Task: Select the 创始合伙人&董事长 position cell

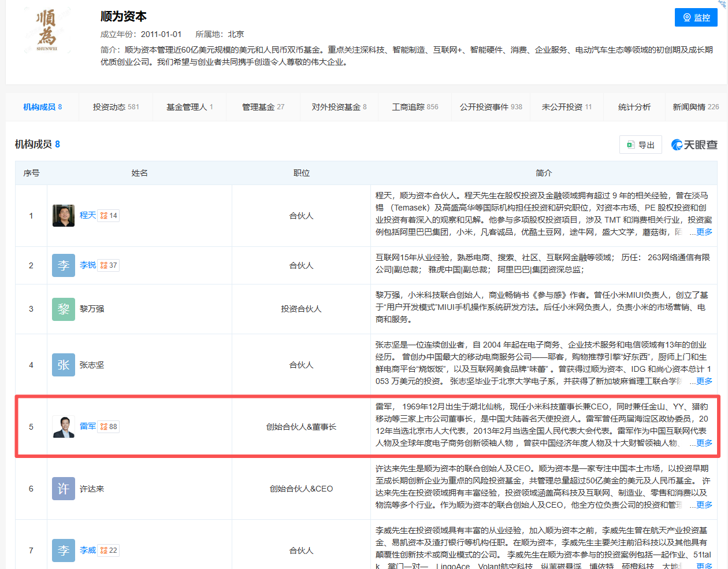Action: click(301, 427)
